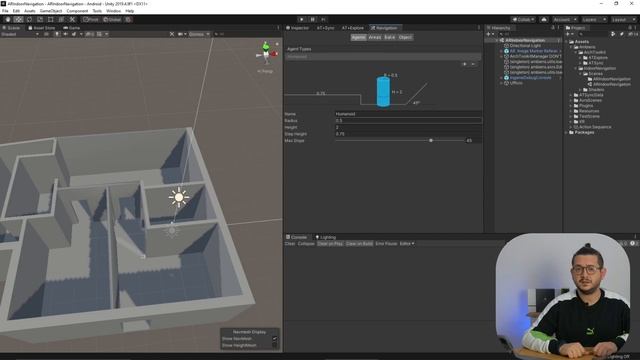Toggle scene audio speaker icon

(65, 34)
